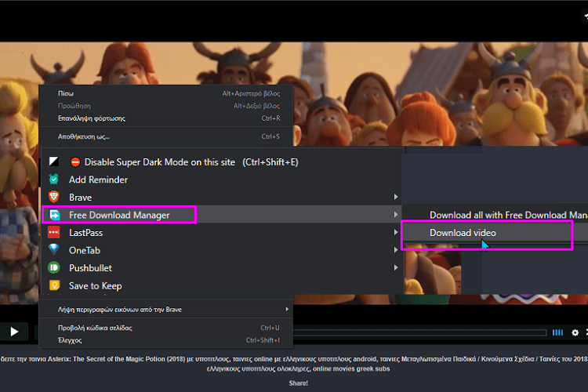This screenshot has width=588, height=392.
Task: Expand the image descriptions submenu arrow
Action: [287, 309]
